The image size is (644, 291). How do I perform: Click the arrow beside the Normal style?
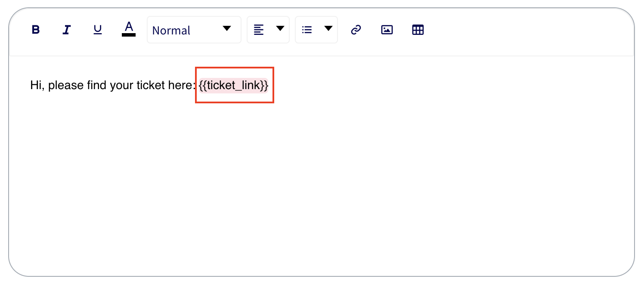coord(227,29)
